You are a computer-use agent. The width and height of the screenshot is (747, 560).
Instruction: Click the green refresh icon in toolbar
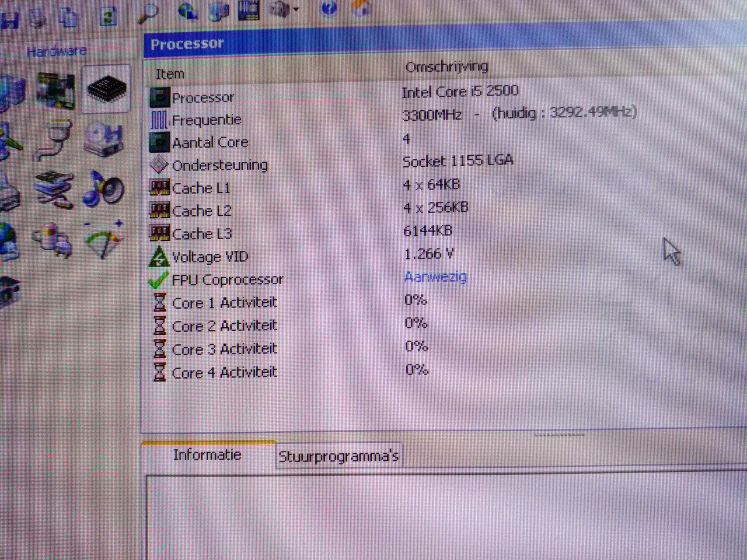click(x=108, y=16)
